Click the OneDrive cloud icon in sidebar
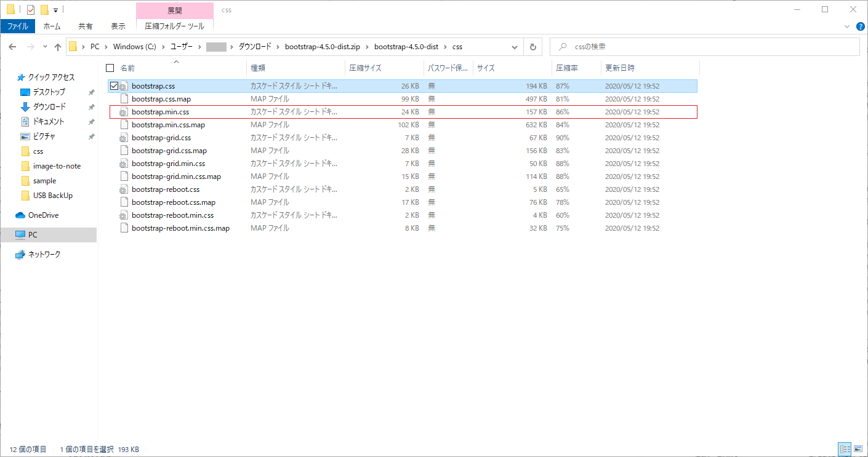The height and width of the screenshot is (457, 868). [20, 215]
